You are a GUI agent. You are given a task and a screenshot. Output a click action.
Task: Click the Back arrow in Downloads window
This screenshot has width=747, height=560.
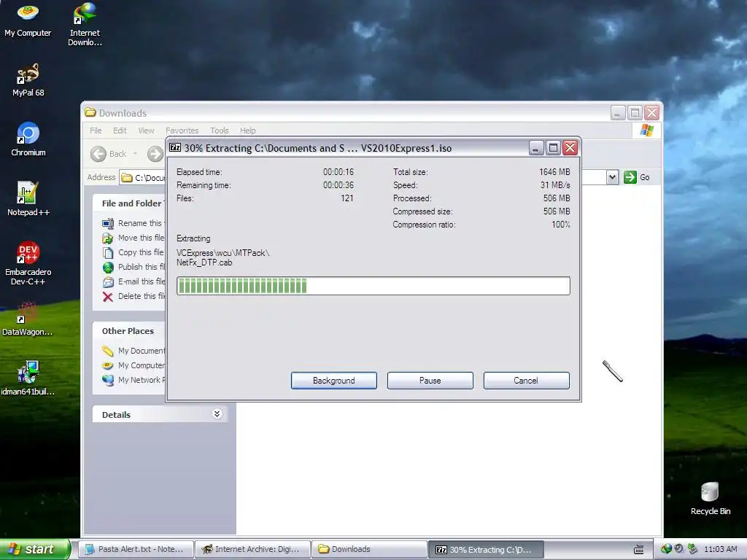pyautogui.click(x=98, y=154)
